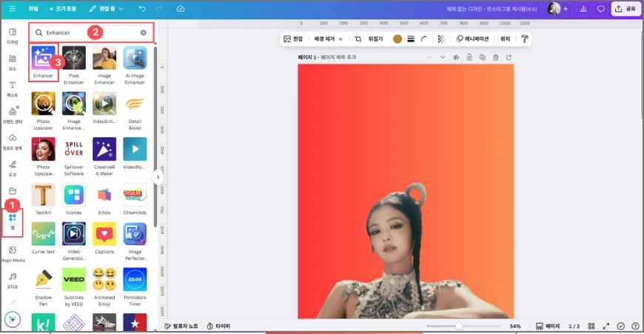Open the 파일 (File) menu

pos(33,9)
